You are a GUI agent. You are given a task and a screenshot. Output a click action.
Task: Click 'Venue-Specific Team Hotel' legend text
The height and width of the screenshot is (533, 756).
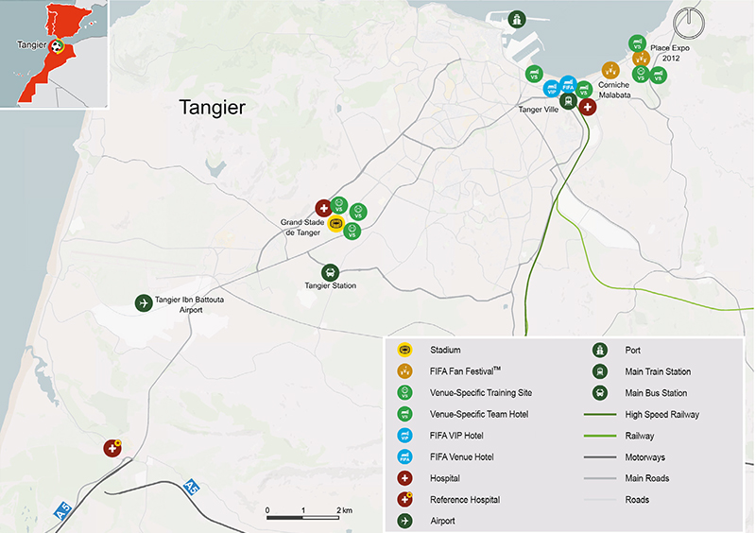(479, 414)
